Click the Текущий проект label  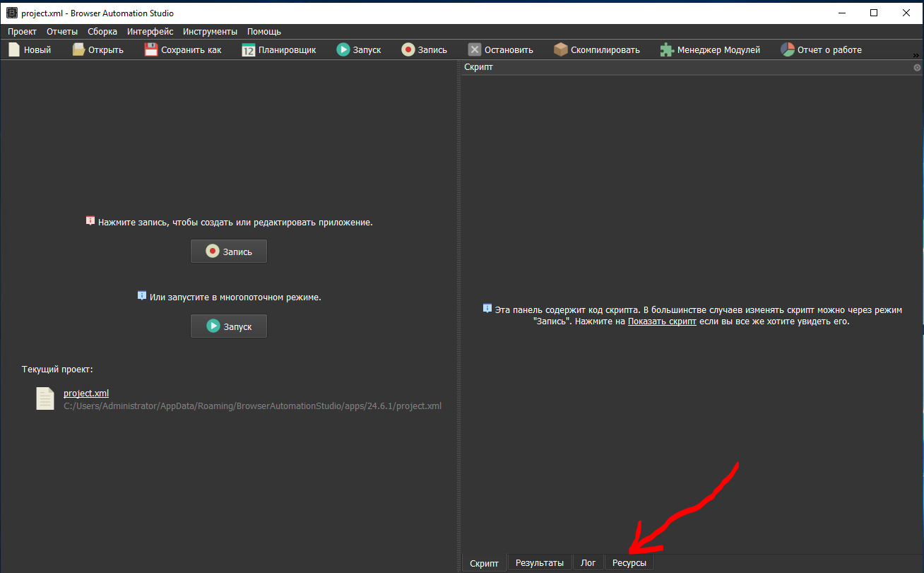tap(57, 370)
